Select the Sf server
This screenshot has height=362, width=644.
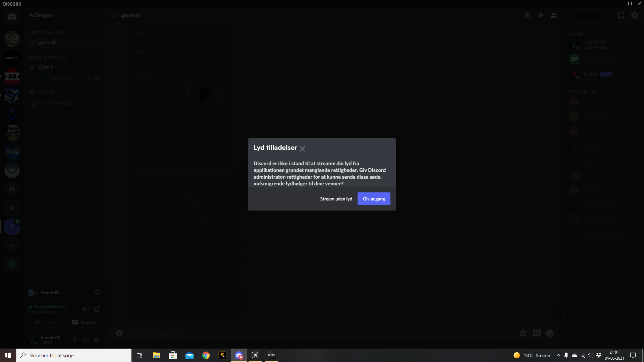[12, 208]
